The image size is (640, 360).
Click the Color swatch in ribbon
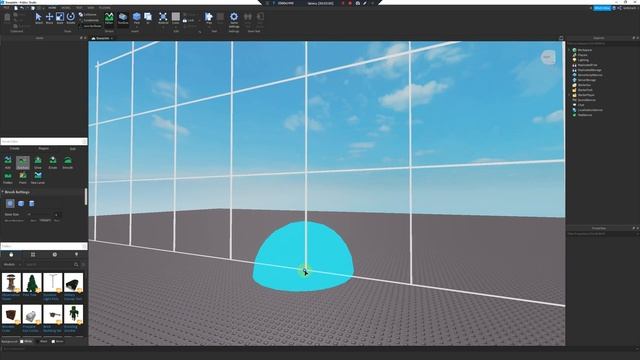point(176,16)
